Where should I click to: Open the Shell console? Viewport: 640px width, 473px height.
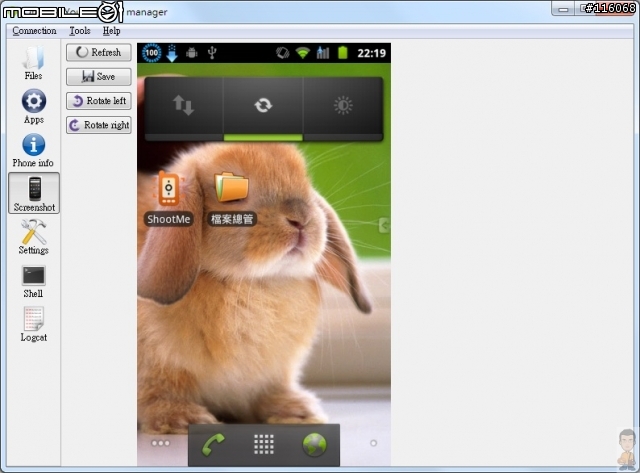tap(33, 282)
